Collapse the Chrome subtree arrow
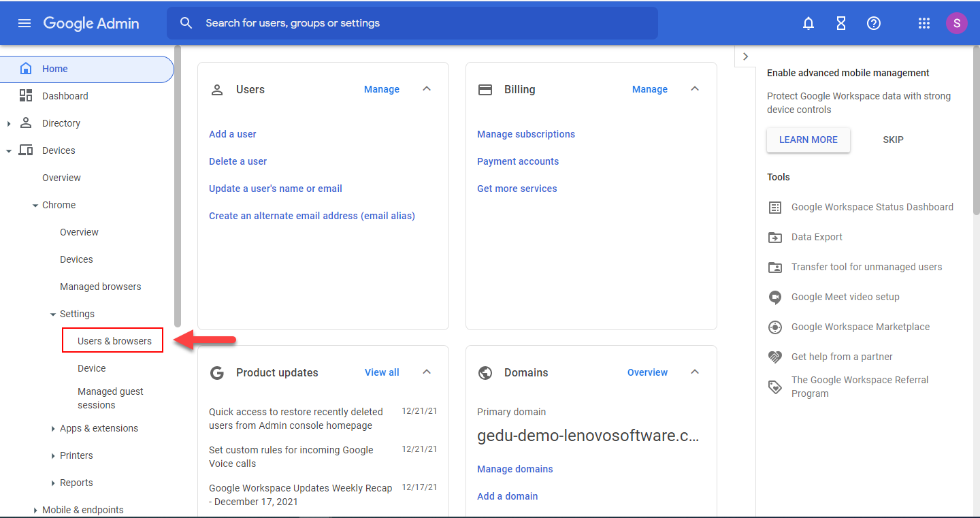980x518 pixels. (x=35, y=205)
